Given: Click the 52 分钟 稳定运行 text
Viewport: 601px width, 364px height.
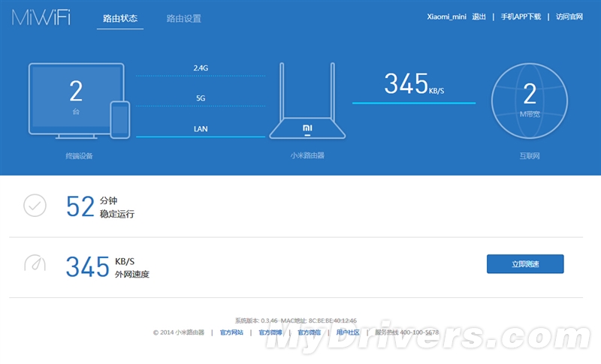Looking at the screenshot, I should [100, 206].
